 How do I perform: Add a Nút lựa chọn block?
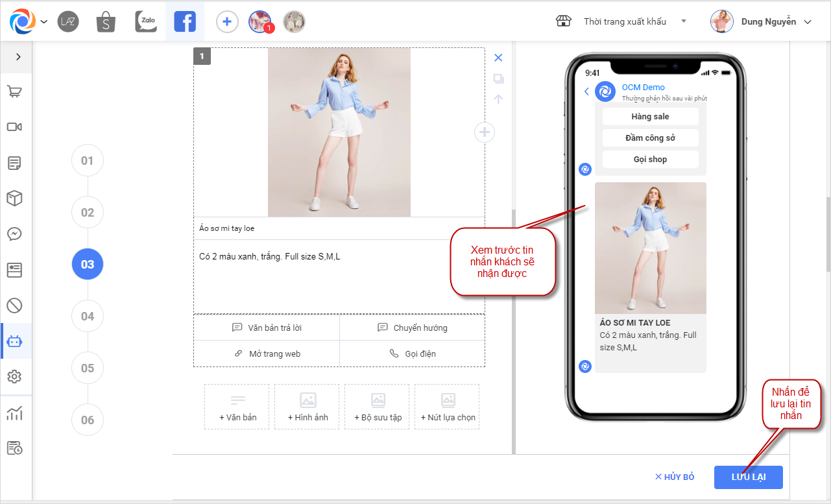click(x=447, y=407)
